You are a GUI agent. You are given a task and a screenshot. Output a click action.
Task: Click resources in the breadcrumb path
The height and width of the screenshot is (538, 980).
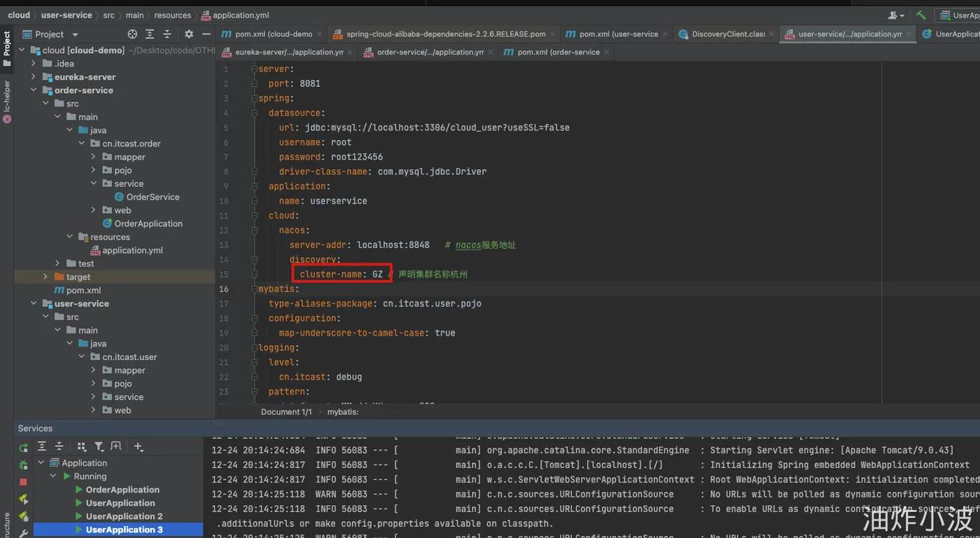click(172, 15)
